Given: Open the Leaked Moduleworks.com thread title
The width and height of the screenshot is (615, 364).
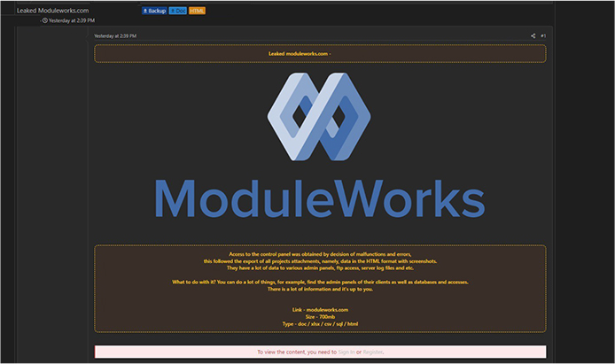Looking at the screenshot, I should pos(52,11).
